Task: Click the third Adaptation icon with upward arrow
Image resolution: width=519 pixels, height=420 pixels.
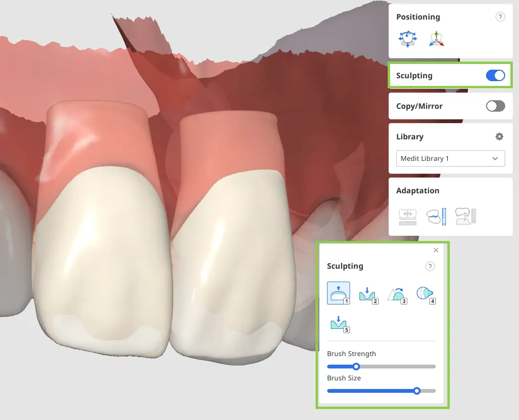Action: point(466,217)
